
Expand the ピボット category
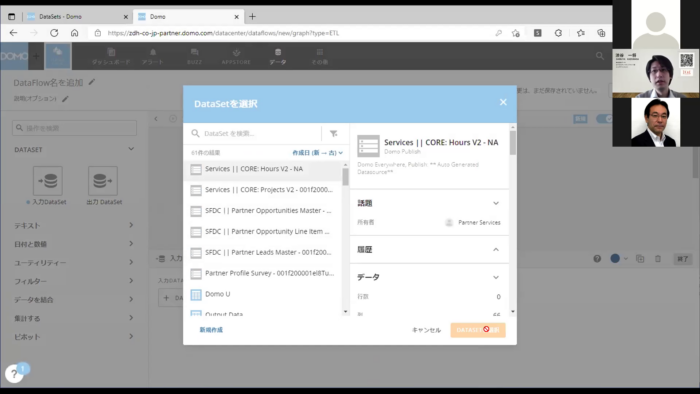(74, 336)
